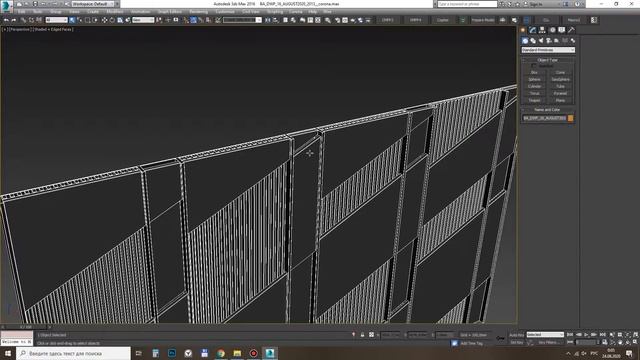The image size is (640, 360).
Task: Click the Sphere primitive button
Action: 534,80
